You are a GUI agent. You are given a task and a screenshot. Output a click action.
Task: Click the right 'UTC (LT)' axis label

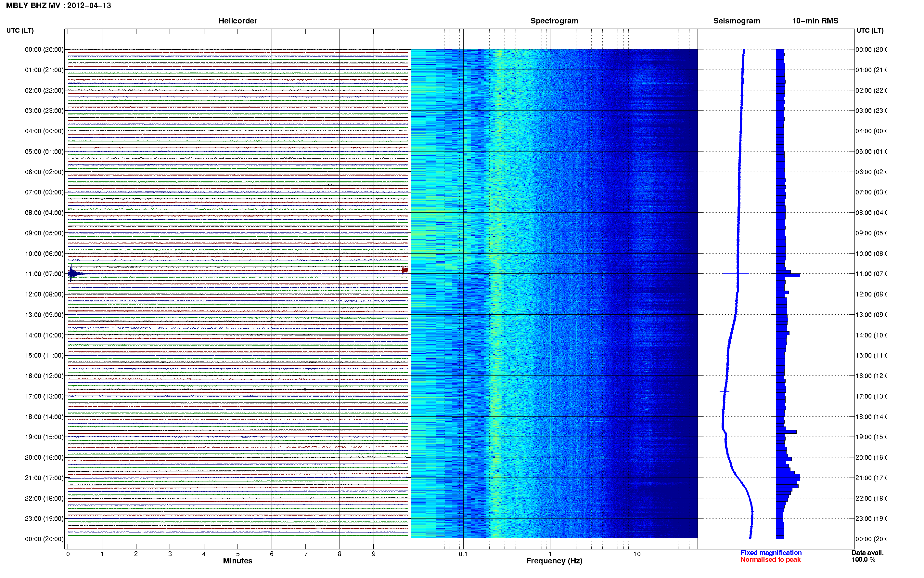point(870,31)
